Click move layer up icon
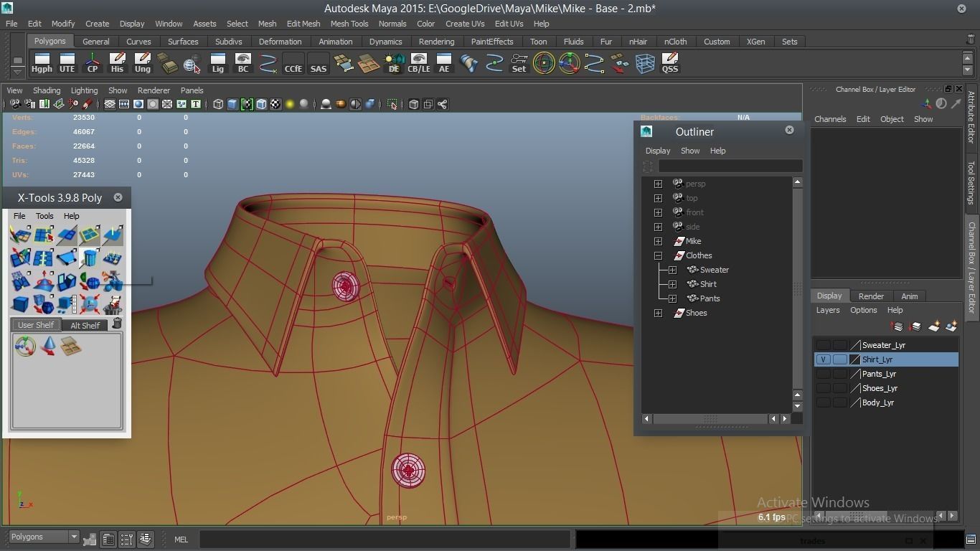This screenshot has width=980, height=551. pyautogui.click(x=897, y=326)
